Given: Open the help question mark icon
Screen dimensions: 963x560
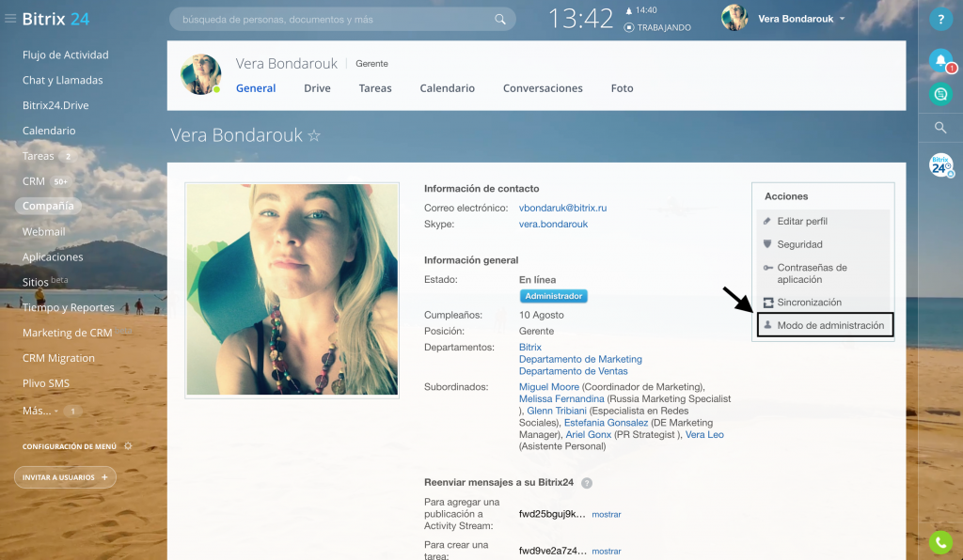Looking at the screenshot, I should pos(940,19).
